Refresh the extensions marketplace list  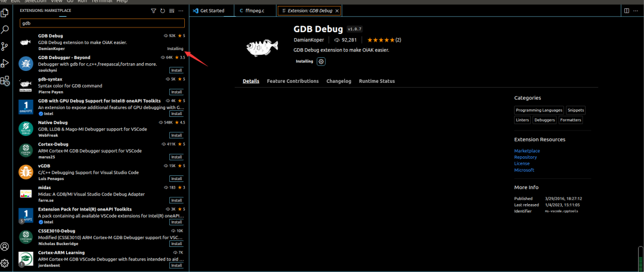click(x=162, y=11)
